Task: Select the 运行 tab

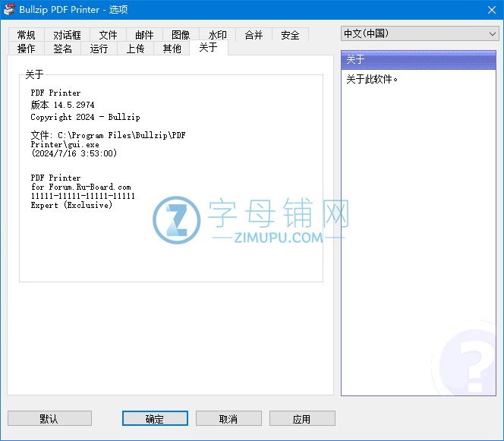Action: (x=99, y=49)
